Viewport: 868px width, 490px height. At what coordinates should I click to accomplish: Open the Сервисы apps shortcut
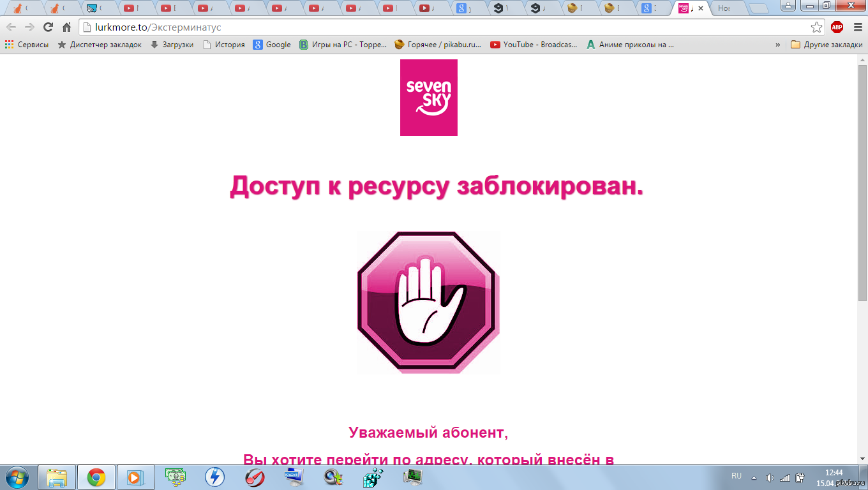point(27,45)
